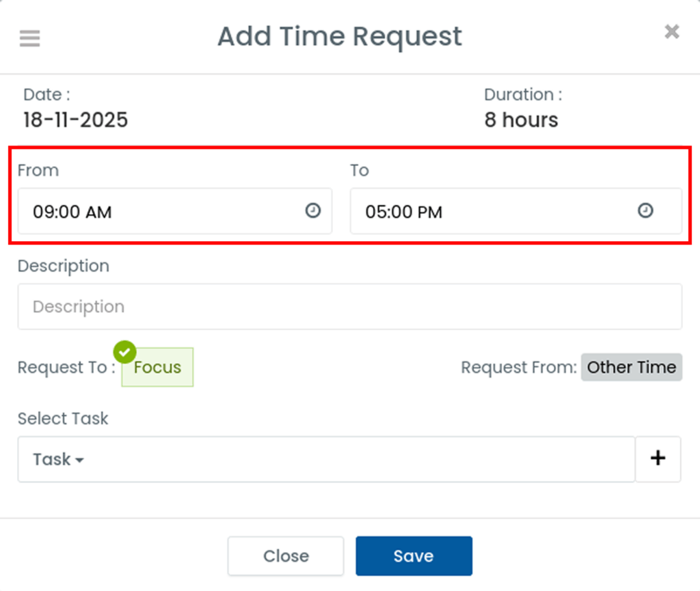
Task: Open clock picker in From field
Action: tap(312, 211)
